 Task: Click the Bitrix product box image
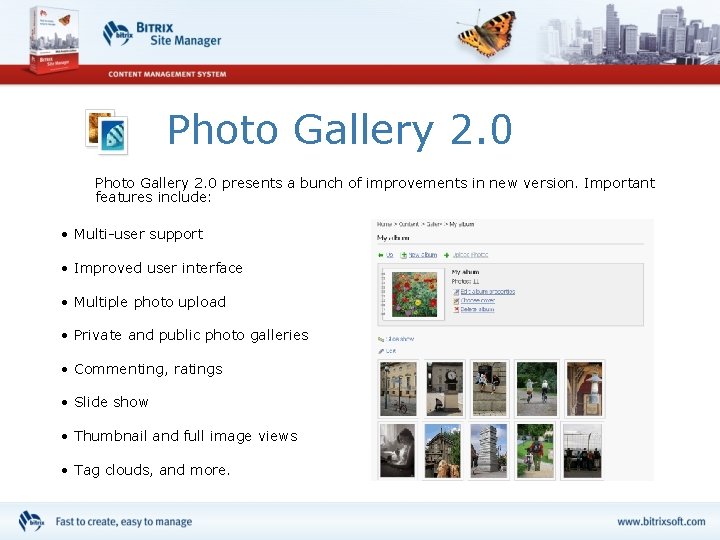click(53, 39)
